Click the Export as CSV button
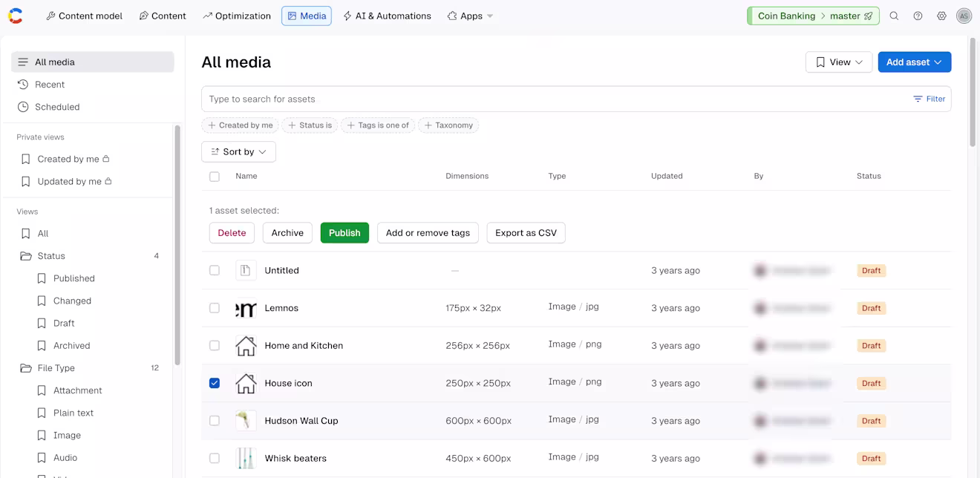980x478 pixels. click(x=526, y=232)
